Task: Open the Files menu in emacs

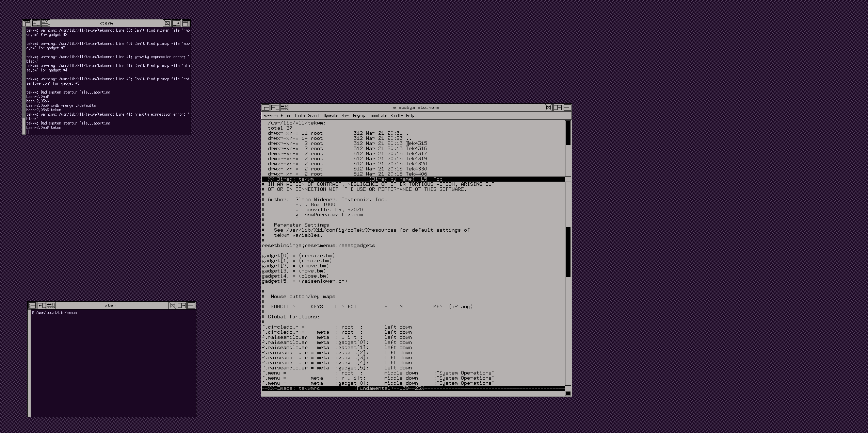Action: coord(286,116)
